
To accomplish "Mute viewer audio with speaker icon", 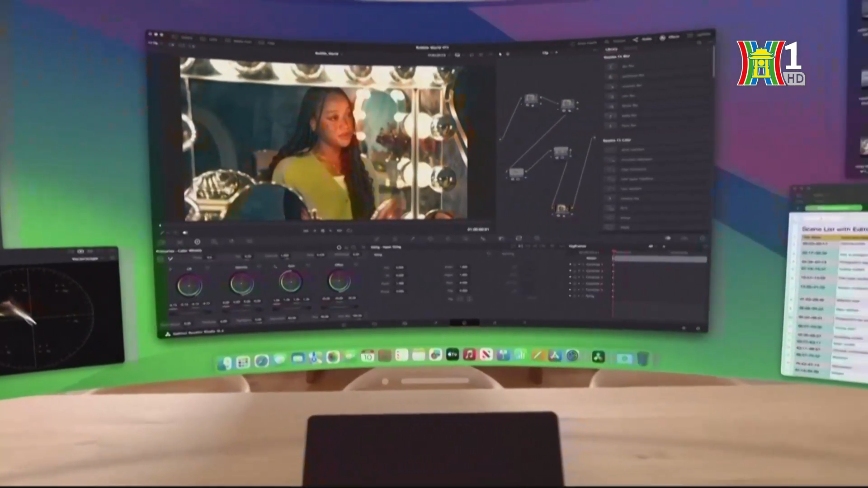I will [185, 232].
